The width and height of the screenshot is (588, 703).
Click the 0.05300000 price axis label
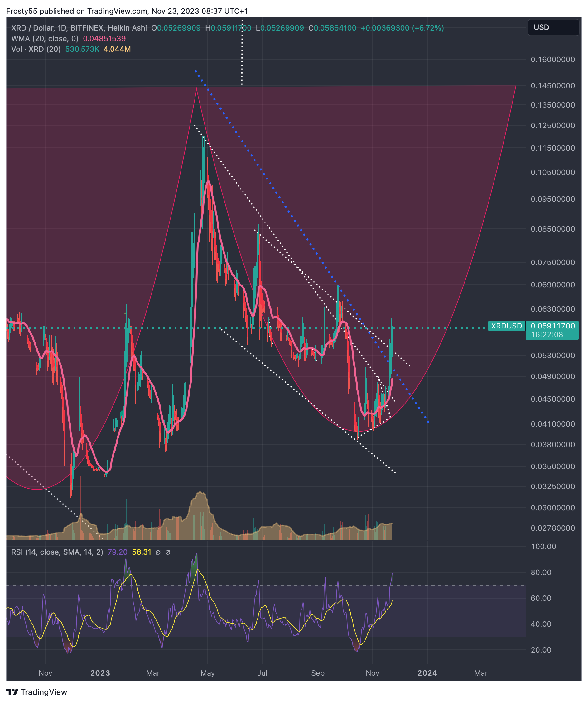[553, 356]
